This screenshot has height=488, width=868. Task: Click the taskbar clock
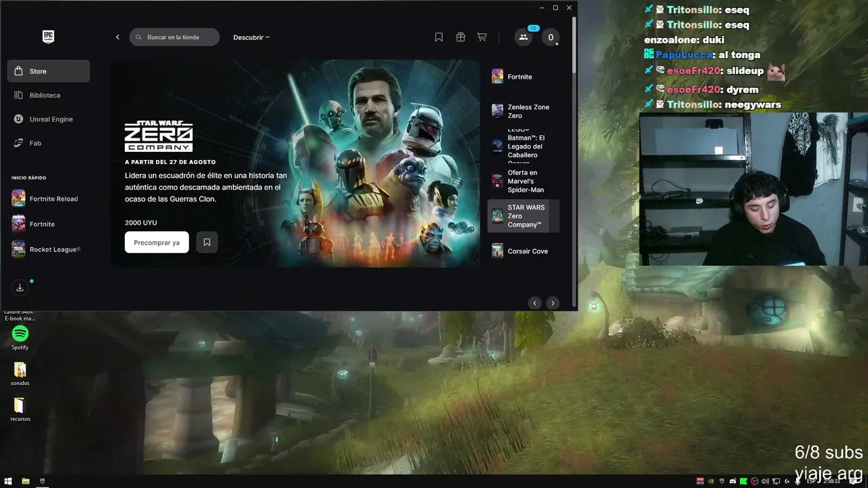tap(831, 481)
